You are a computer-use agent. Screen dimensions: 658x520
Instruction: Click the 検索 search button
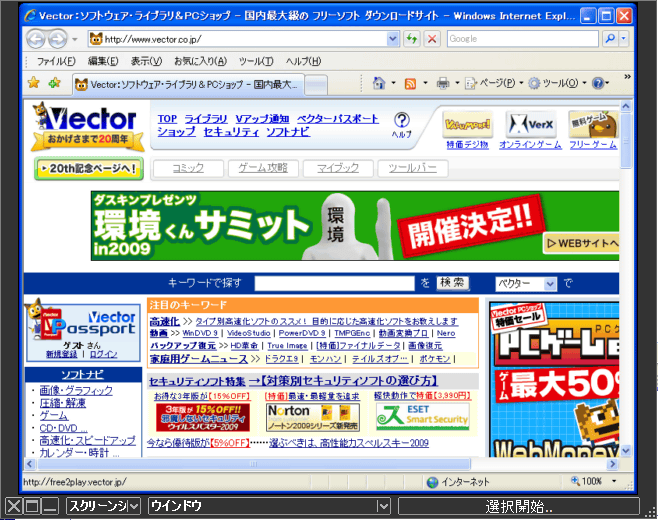tap(452, 283)
